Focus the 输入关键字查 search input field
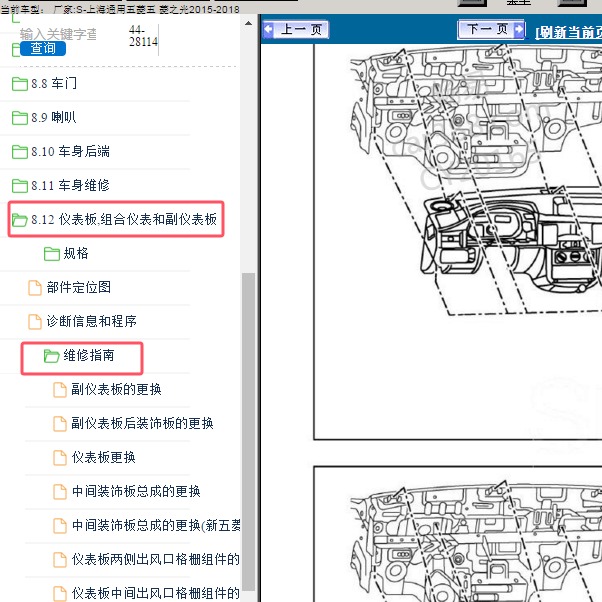The width and height of the screenshot is (602, 602). click(x=58, y=34)
